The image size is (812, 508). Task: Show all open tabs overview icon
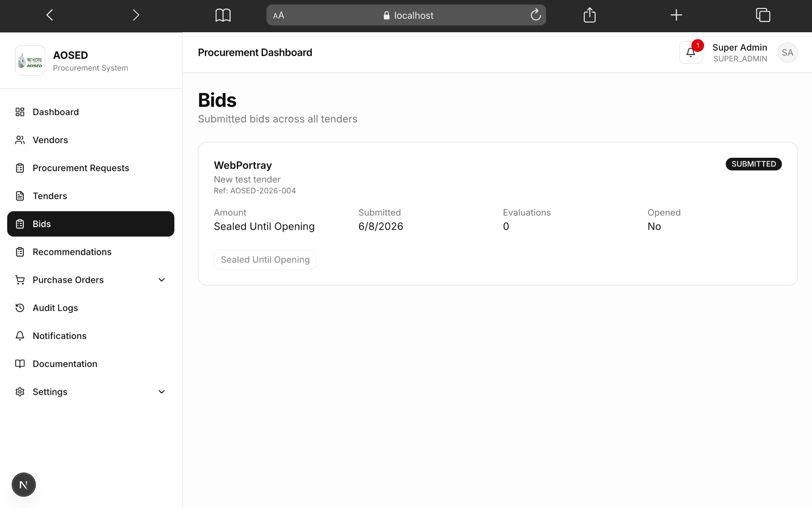pos(763,15)
